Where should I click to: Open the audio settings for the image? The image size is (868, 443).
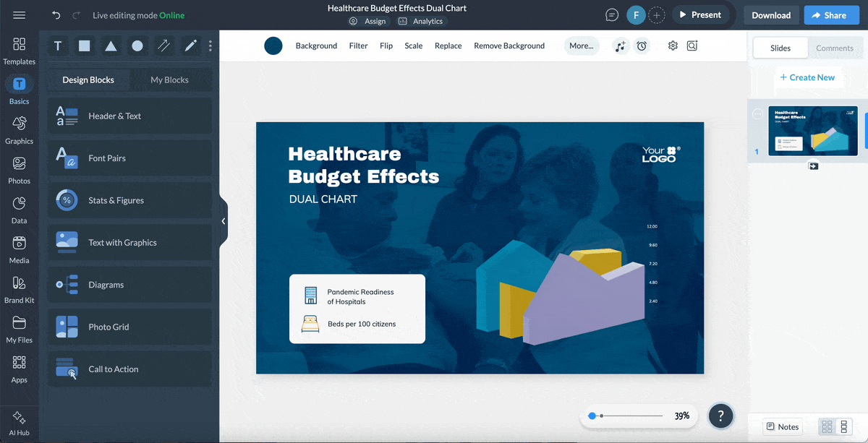tap(620, 46)
